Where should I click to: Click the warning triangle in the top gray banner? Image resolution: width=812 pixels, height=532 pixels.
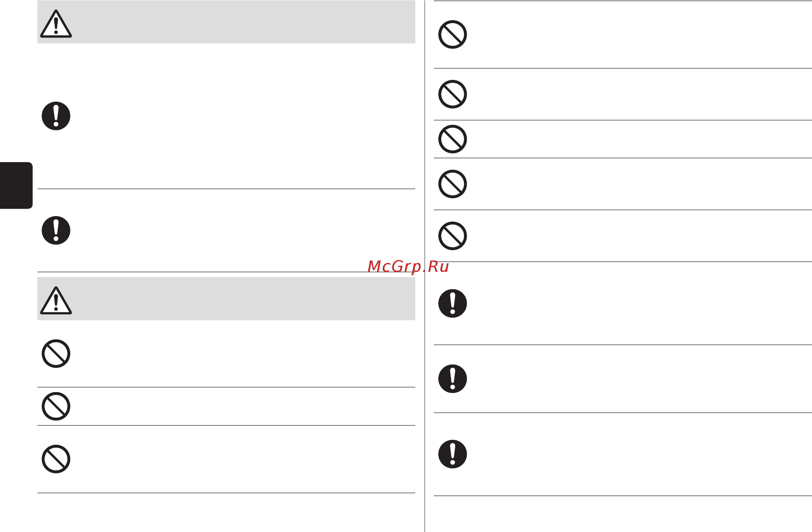56,24
